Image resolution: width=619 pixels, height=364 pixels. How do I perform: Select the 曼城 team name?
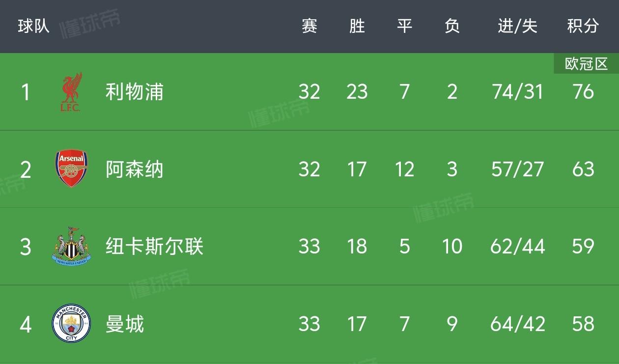coord(125,324)
